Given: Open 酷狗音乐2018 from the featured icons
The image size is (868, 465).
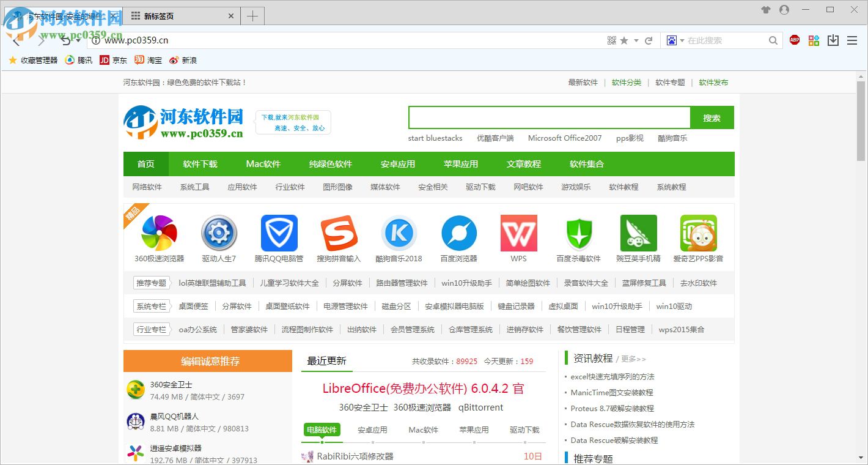Looking at the screenshot, I should [x=399, y=233].
